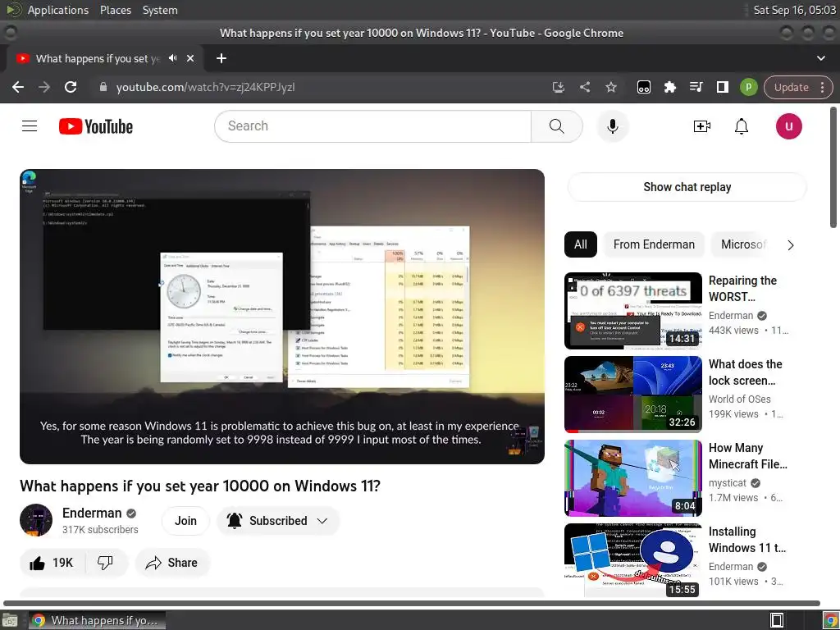The width and height of the screenshot is (840, 630).
Task: Click the Share button below video
Action: (172, 563)
